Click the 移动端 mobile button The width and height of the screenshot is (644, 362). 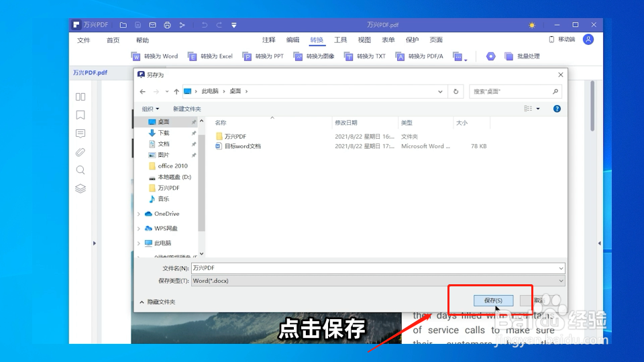562,40
